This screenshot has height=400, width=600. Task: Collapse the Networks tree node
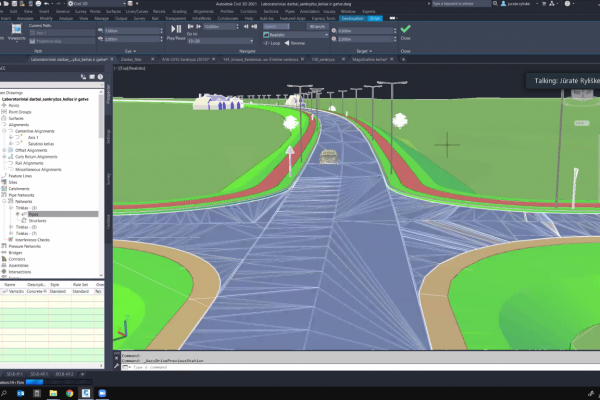point(4,201)
